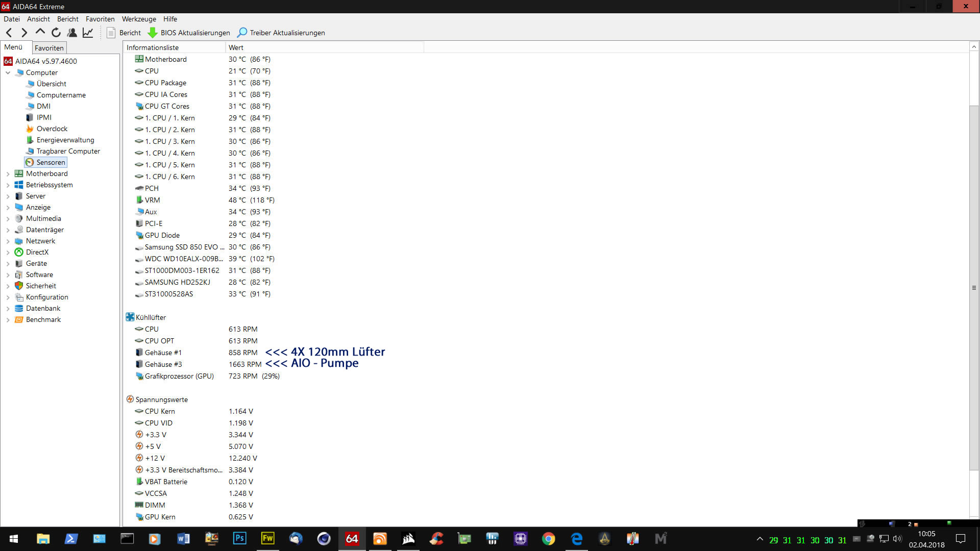Switch to the Favoriten tab in sidebar
The width and height of the screenshot is (980, 551).
[x=49, y=48]
